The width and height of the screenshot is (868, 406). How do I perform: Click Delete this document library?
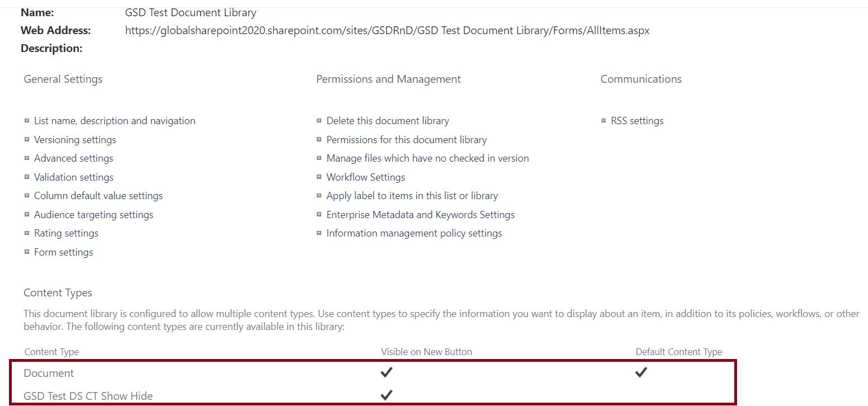point(388,121)
